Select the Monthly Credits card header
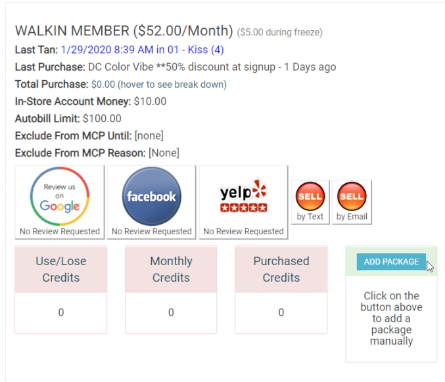The width and height of the screenshot is (445, 382). click(171, 269)
